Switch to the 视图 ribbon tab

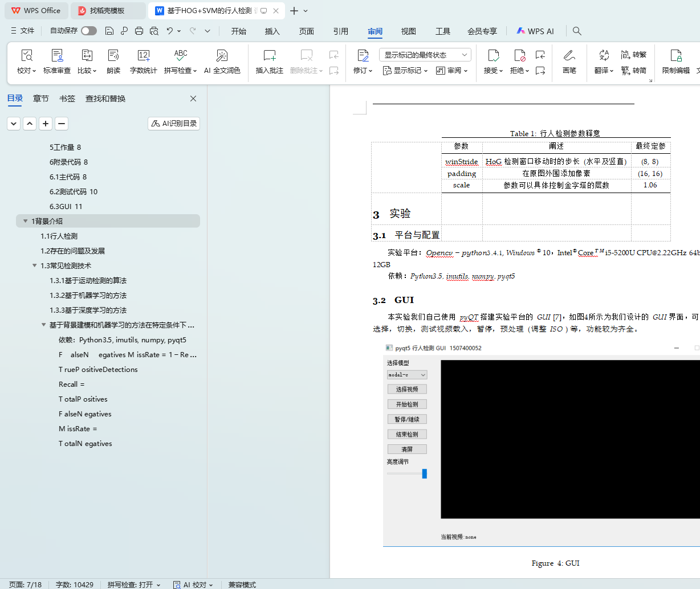pyautogui.click(x=408, y=31)
